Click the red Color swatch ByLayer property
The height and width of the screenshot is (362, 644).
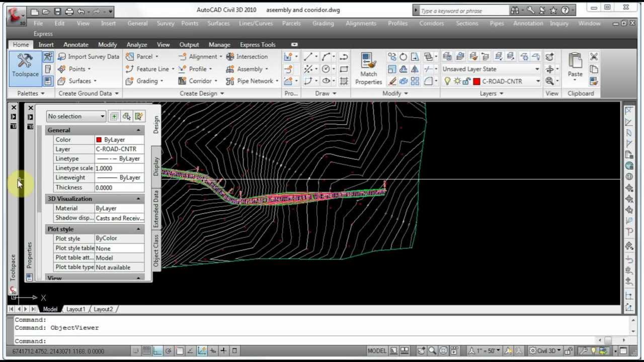click(99, 140)
